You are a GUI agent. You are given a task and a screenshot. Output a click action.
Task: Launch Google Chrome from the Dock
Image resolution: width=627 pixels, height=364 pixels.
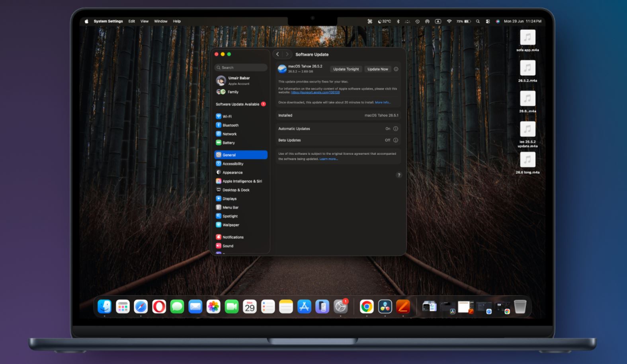tap(367, 306)
